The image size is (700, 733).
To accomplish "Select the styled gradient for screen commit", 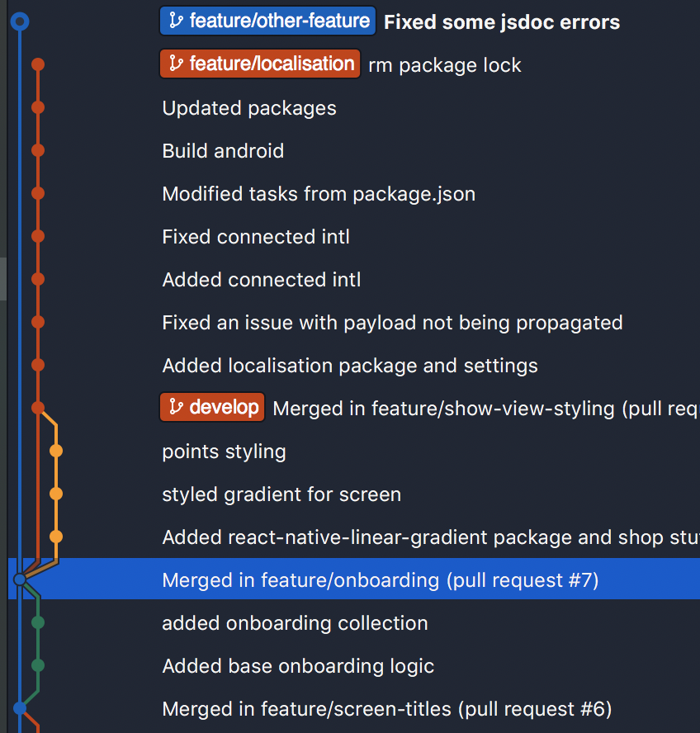I will [x=281, y=494].
